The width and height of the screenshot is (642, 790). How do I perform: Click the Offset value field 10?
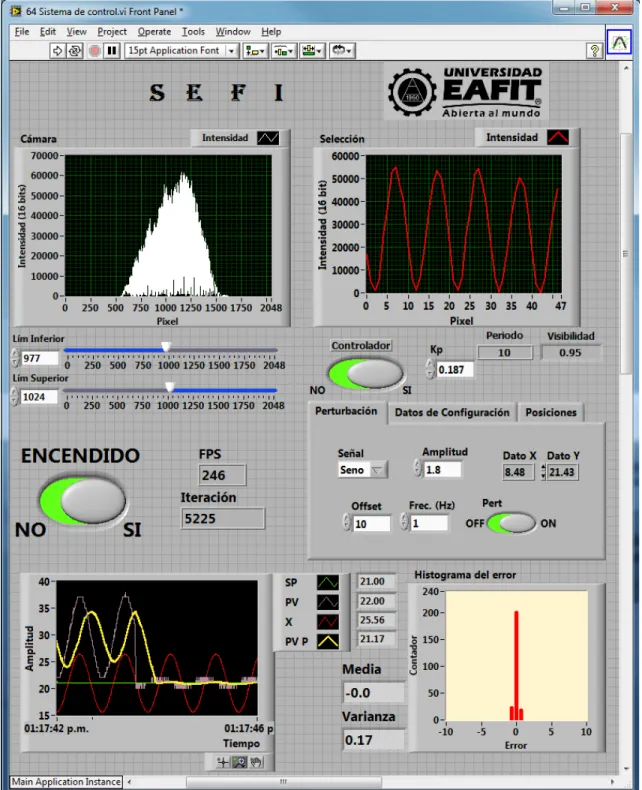pyautogui.click(x=371, y=524)
